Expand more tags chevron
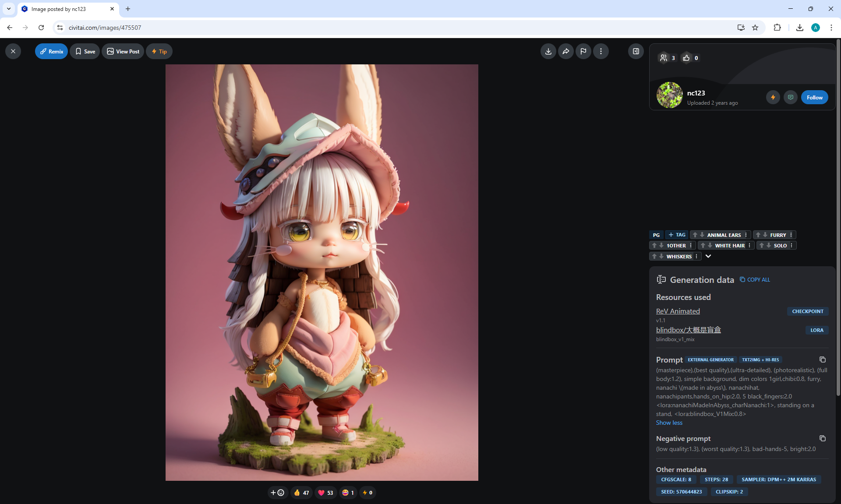Viewport: 841px width, 504px height. (x=708, y=256)
